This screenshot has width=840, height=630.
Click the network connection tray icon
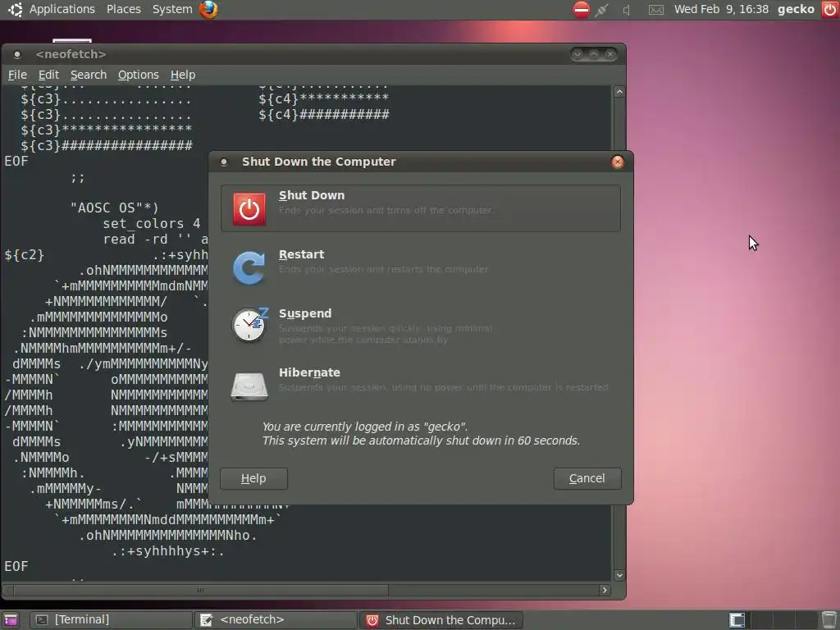click(x=602, y=9)
